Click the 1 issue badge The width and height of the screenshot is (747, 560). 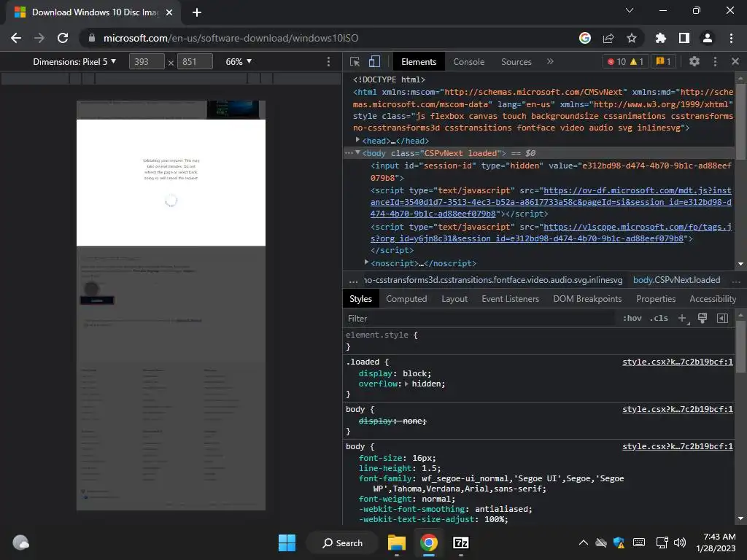coord(663,61)
